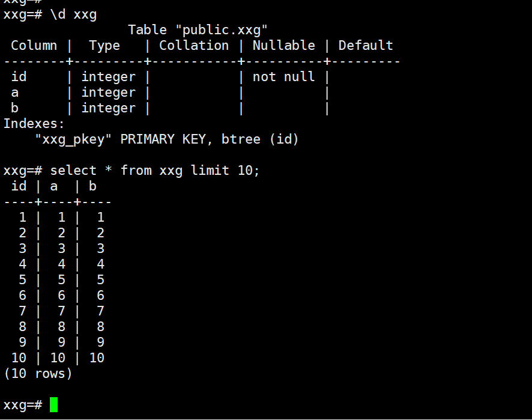
Task: Click the (10 rows) summary line
Action: (x=38, y=374)
